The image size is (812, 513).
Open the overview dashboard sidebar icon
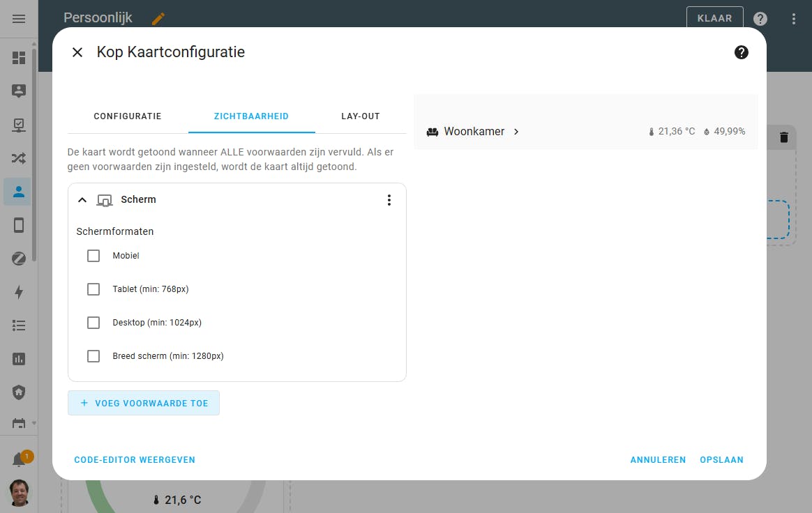(19, 57)
